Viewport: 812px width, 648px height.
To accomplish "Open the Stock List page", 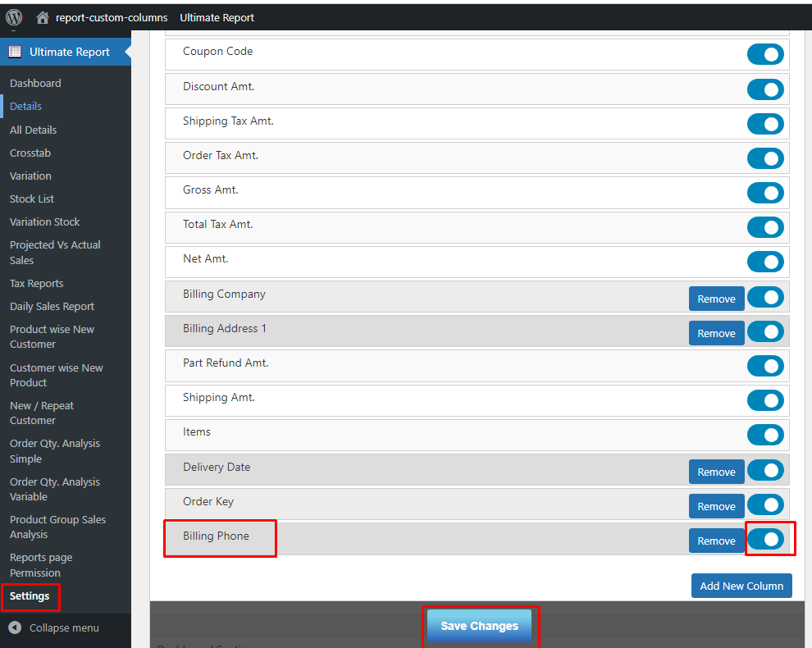I will point(32,199).
